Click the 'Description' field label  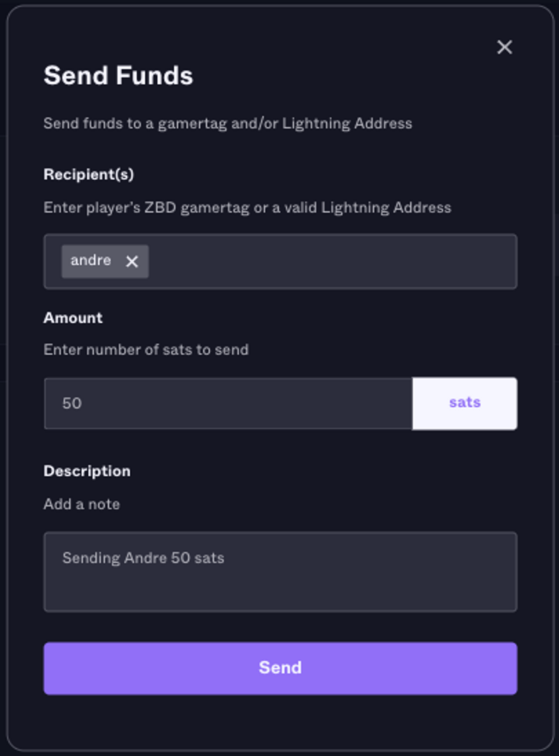(x=87, y=471)
